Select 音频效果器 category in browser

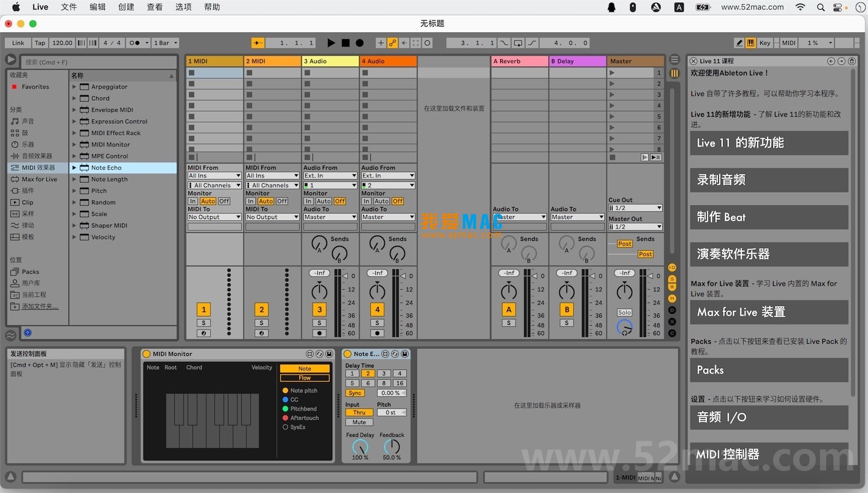(x=37, y=156)
